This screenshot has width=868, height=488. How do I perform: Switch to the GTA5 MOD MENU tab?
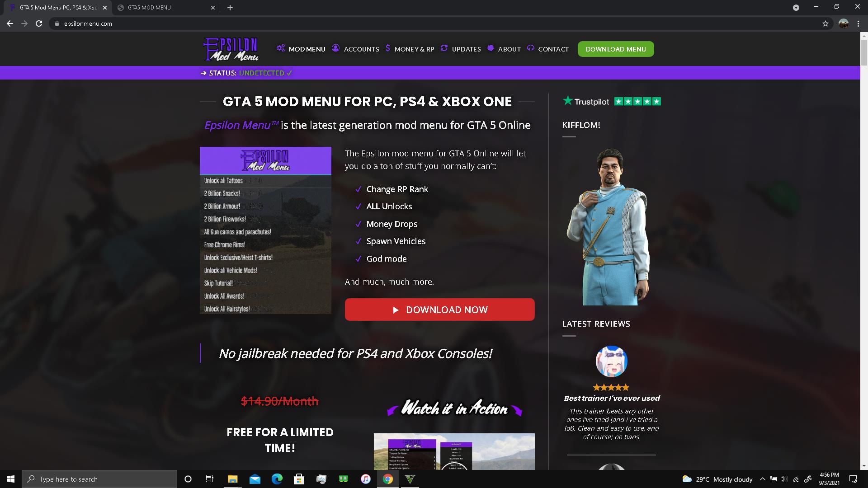pos(165,8)
